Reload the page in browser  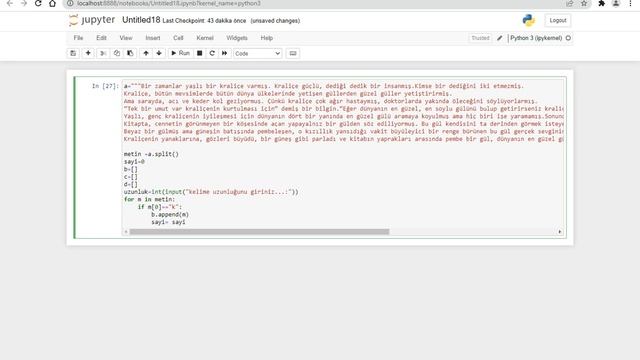coord(38,4)
